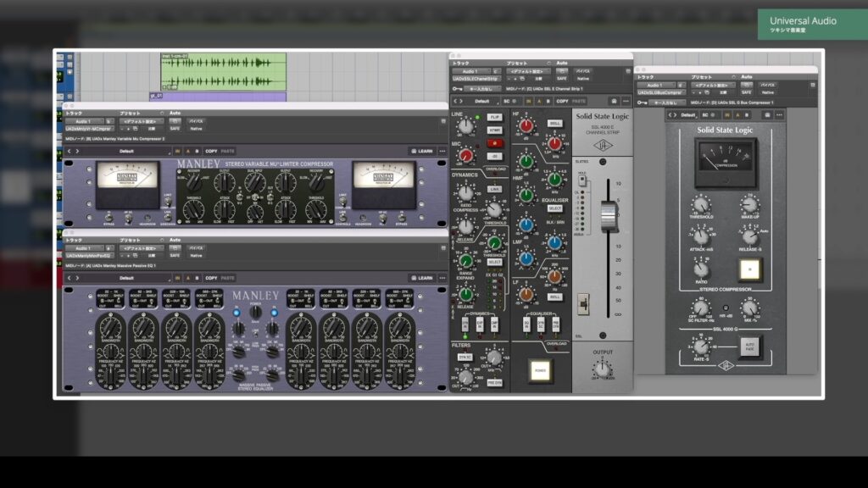Click the OUTPUT knob on SSL Channel Strip

(602, 369)
